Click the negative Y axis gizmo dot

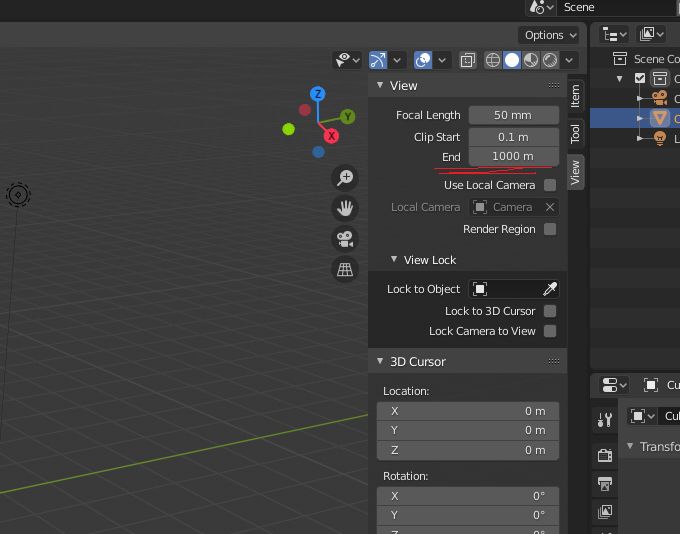coord(288,129)
